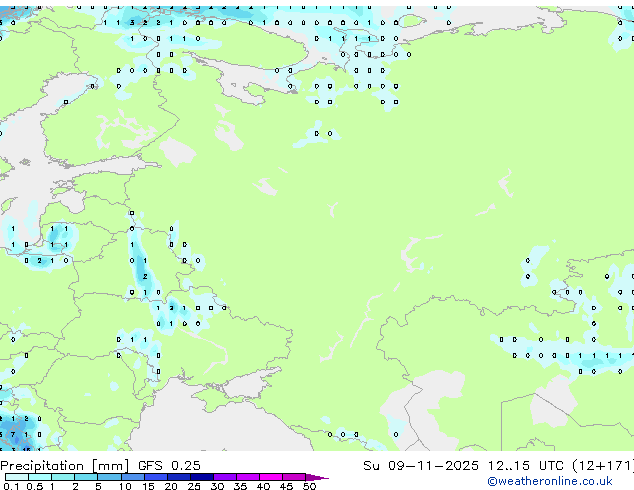This screenshot has width=634, height=490.
Task: Select the 2–5 mm legend color swatch
Action: [86, 477]
